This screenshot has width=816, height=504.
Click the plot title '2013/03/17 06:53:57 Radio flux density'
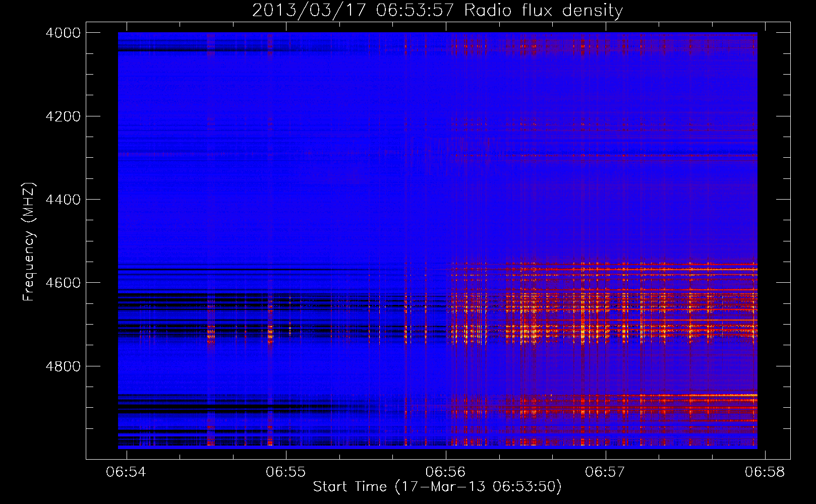pos(437,10)
